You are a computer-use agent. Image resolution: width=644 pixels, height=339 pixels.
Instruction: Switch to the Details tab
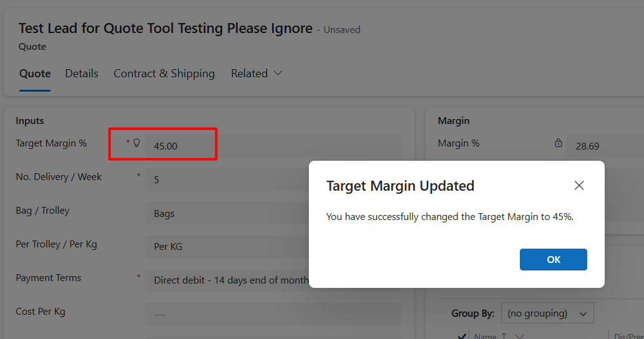[82, 74]
